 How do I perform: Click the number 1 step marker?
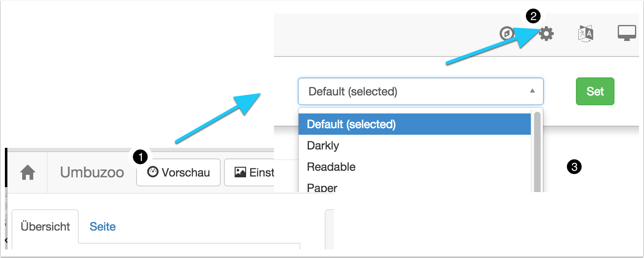pyautogui.click(x=141, y=157)
